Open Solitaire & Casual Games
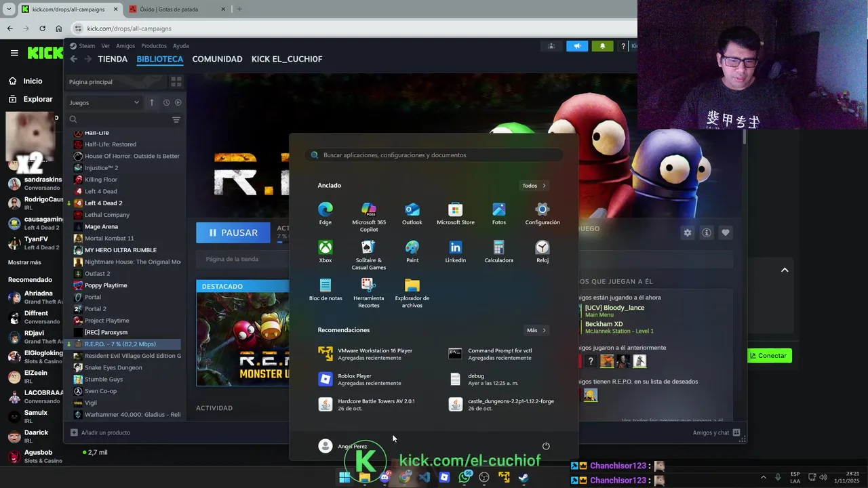Screen dimensions: 868x488 coord(368,255)
